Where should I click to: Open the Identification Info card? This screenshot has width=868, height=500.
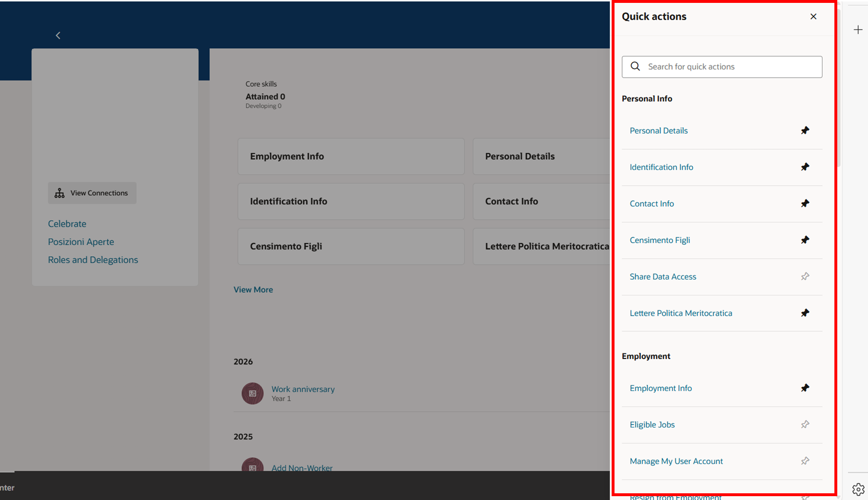(x=351, y=202)
